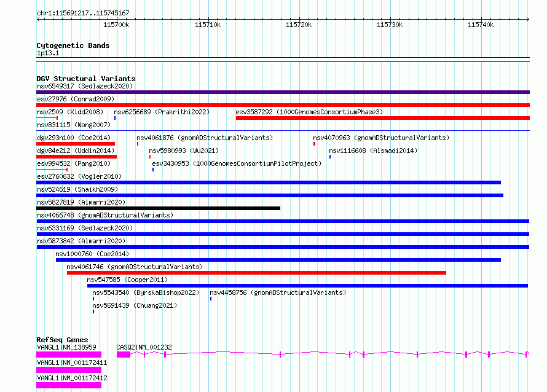547x392 pixels.
Task: Open the esv2760632 (Vogler2010) label
Action: [79, 176]
